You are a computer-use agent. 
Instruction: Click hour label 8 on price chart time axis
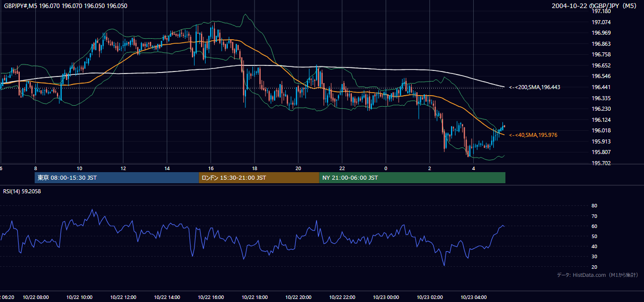(35, 168)
